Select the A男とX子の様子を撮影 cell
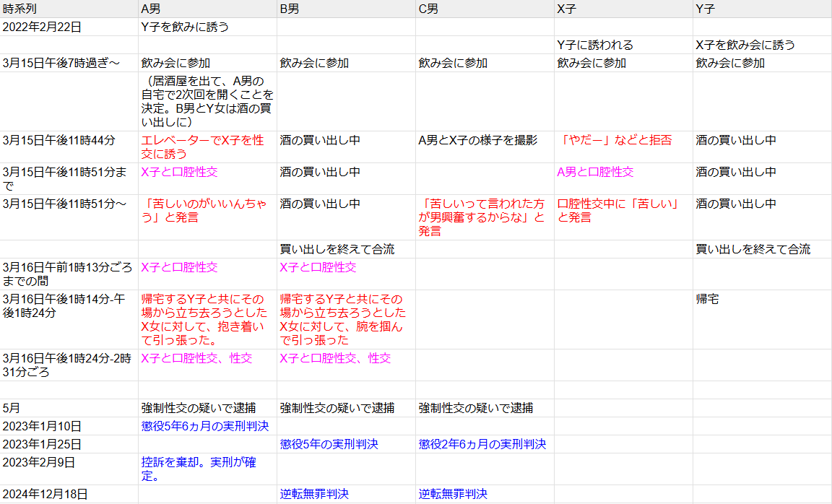This screenshot has width=832, height=504. tap(485, 147)
